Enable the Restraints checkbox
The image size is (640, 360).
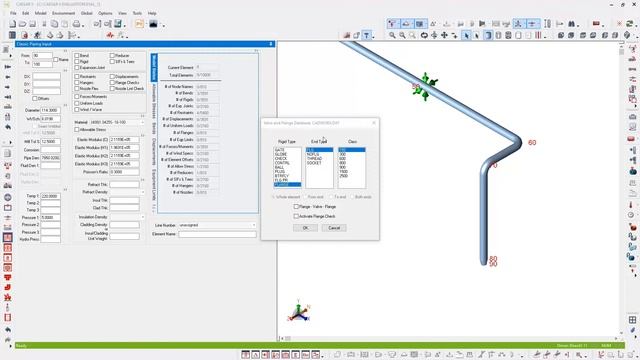77,76
